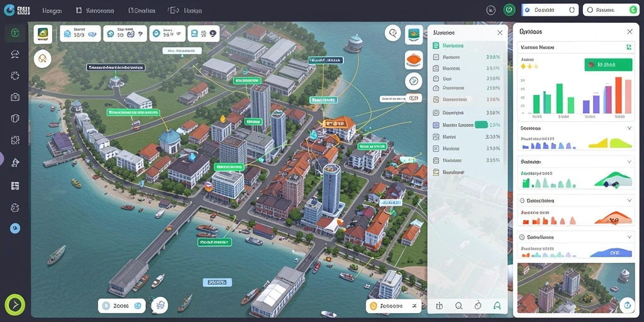Collapse the last section with blue area chart

point(629,237)
